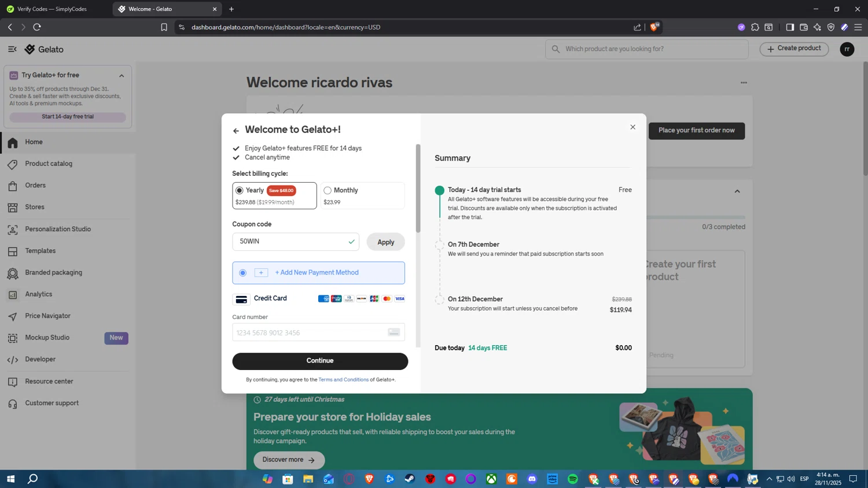Click the address bar URL
Screen dimensions: 868x488
286,27
